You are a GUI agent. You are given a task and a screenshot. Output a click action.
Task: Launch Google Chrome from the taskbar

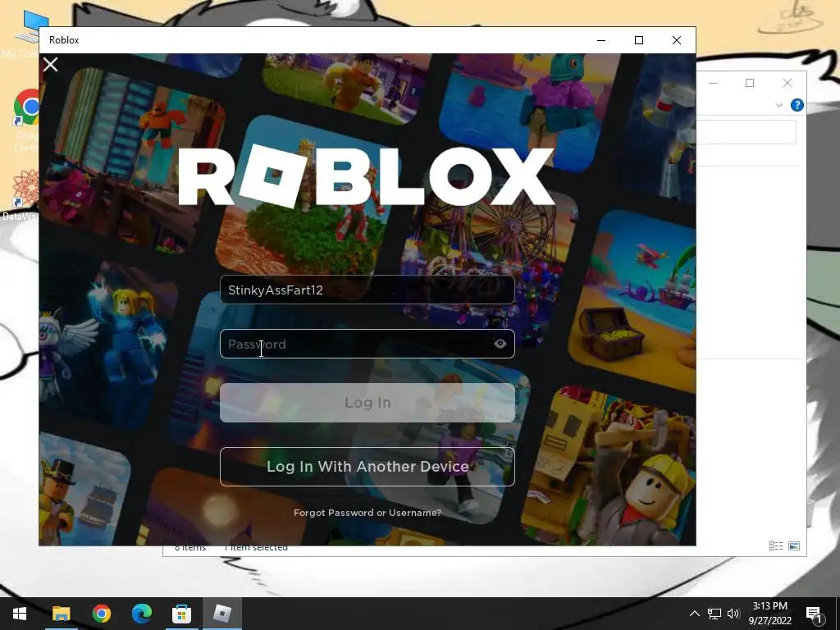point(101,614)
